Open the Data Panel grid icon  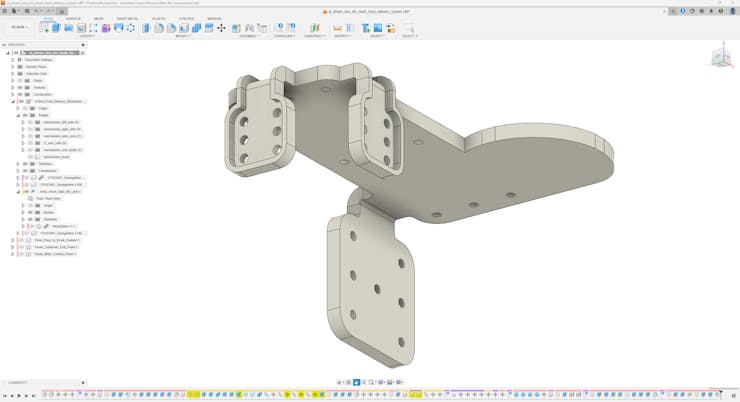[5, 11]
